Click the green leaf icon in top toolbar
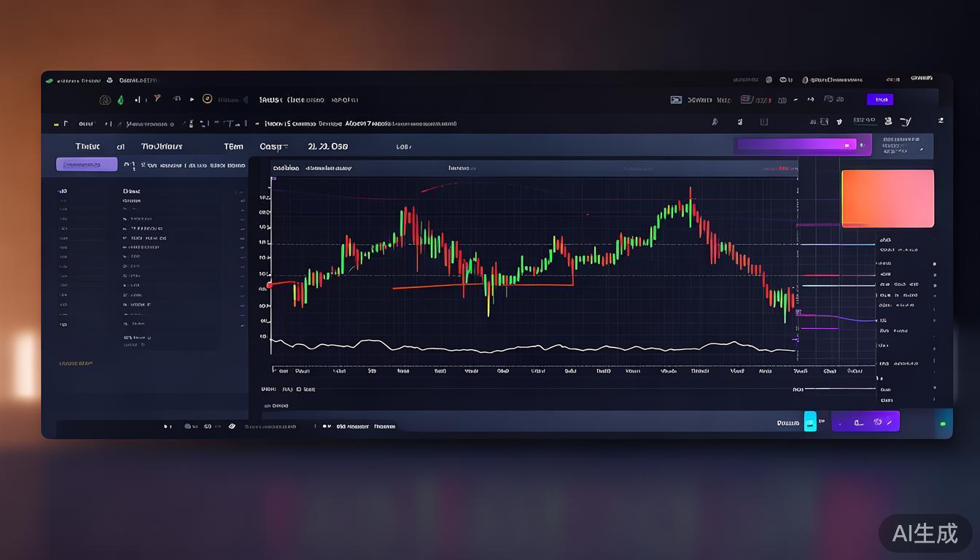The height and width of the screenshot is (560, 980). point(120,100)
